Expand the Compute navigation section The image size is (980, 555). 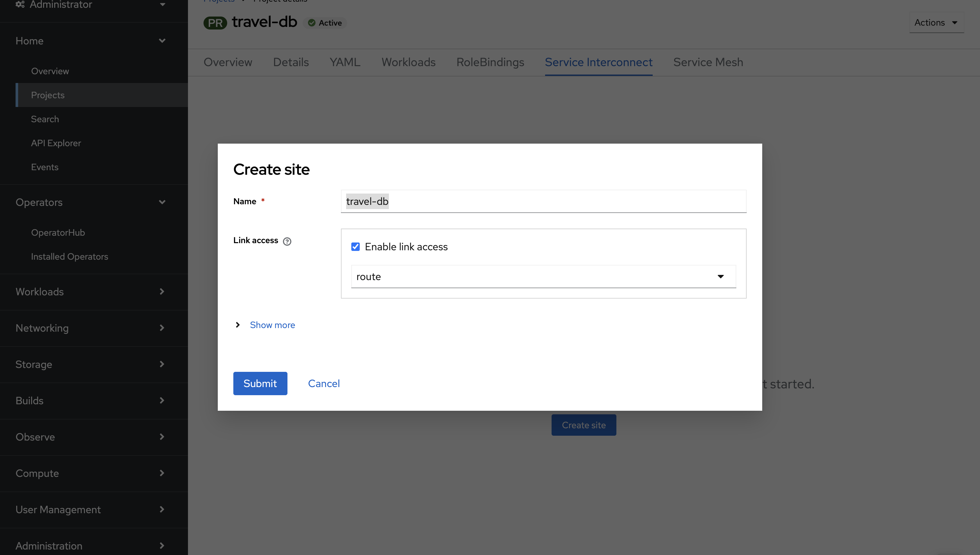(x=94, y=473)
